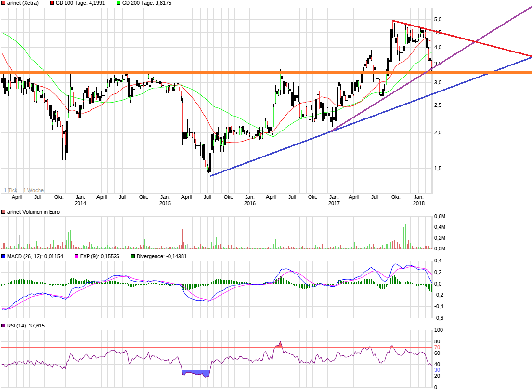This screenshot has height=392, width=532.
Task: Click the green GD 200 Tage legend square
Action: point(118,3)
